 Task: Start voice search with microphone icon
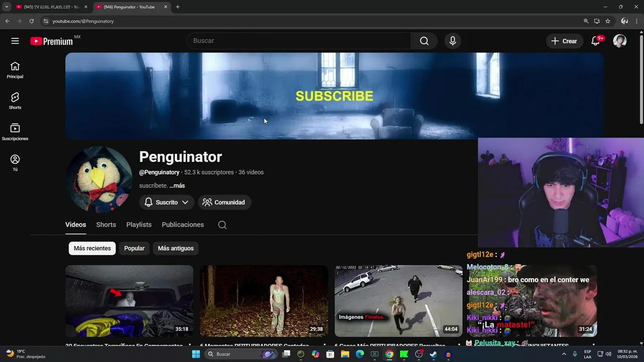point(453,41)
